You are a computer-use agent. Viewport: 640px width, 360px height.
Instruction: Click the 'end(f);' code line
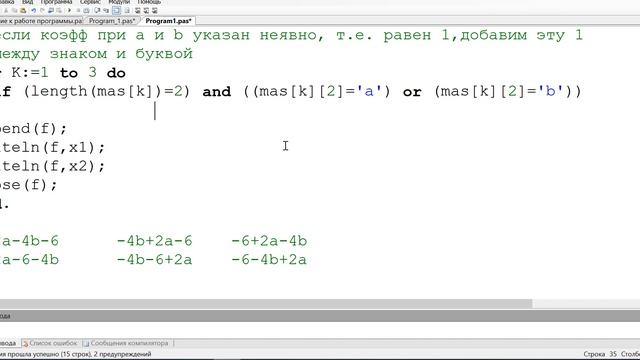click(33, 129)
